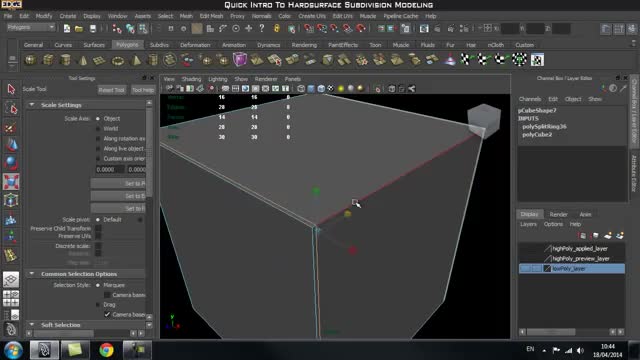Click the polygon sphere shelf icon
The width and height of the screenshot is (640, 360).
pyautogui.click(x=30, y=60)
